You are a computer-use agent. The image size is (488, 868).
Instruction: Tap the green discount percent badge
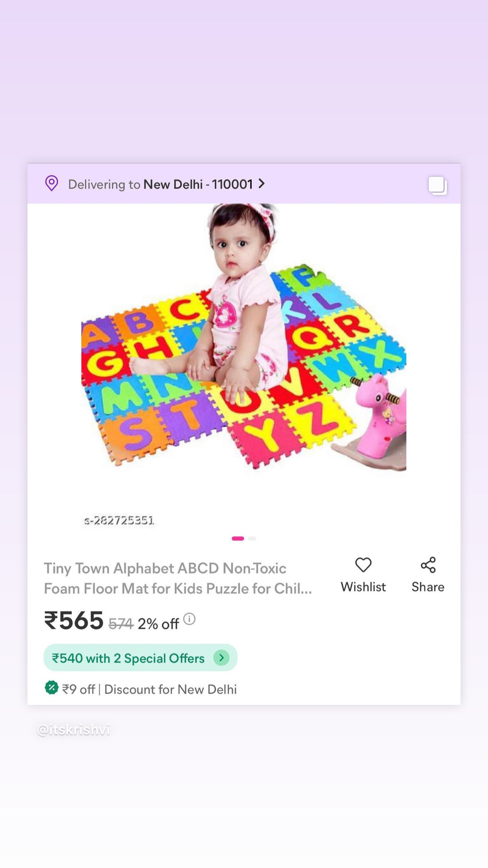51,688
